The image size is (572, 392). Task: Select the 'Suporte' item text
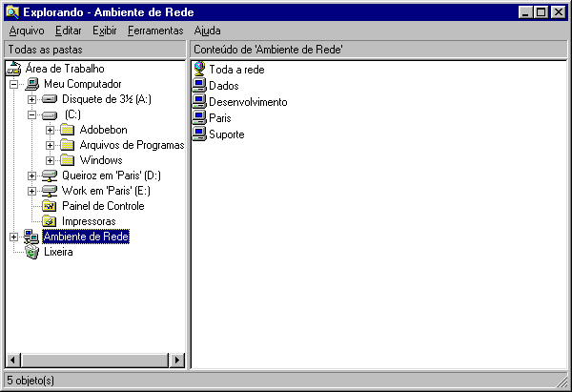pyautogui.click(x=227, y=134)
